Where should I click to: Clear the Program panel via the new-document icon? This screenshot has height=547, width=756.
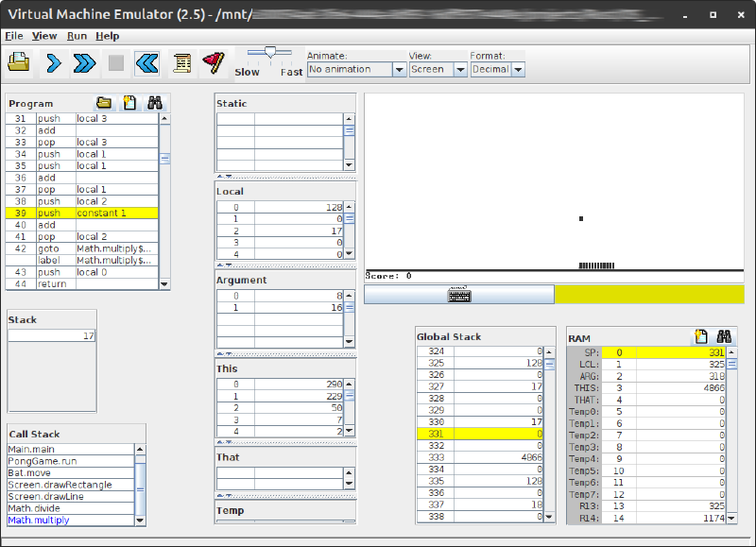pos(129,102)
